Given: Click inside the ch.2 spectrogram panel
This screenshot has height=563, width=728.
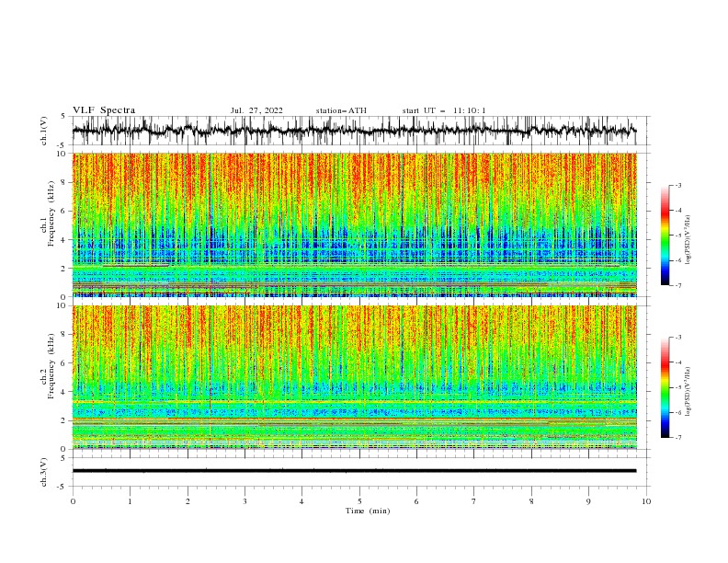Looking at the screenshot, I should (354, 377).
